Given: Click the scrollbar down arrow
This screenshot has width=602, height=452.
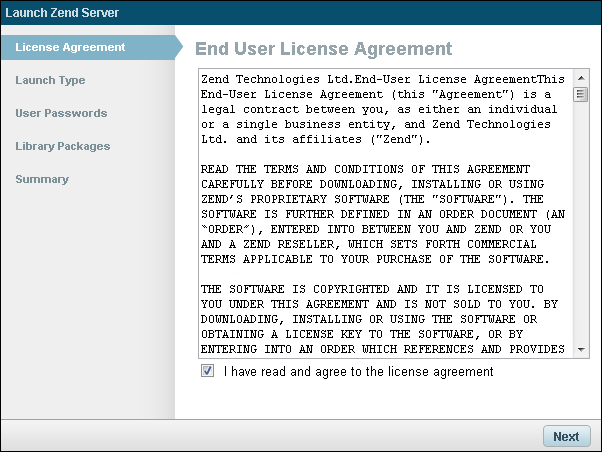Looking at the screenshot, I should coord(581,349).
